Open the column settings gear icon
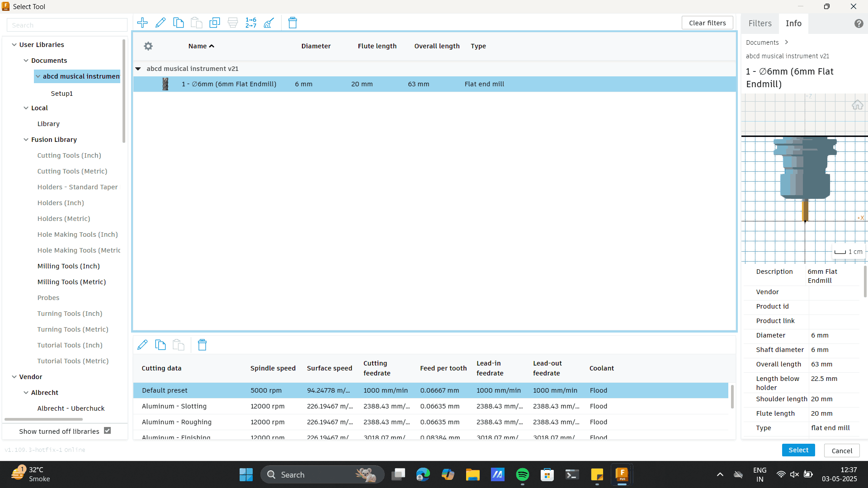Image resolution: width=868 pixels, height=488 pixels. coord(148,46)
